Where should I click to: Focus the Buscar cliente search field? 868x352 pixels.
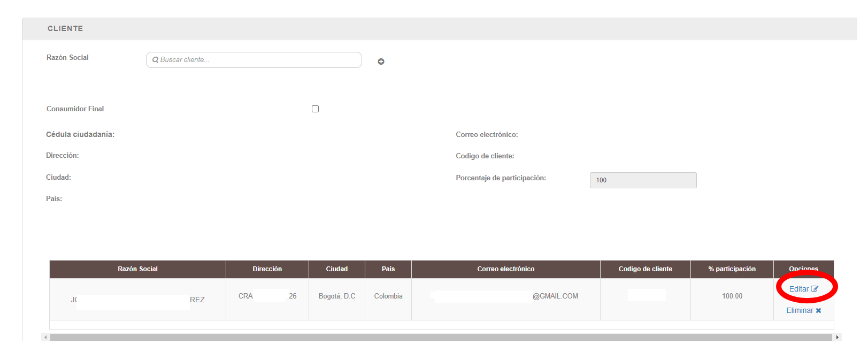pyautogui.click(x=254, y=60)
